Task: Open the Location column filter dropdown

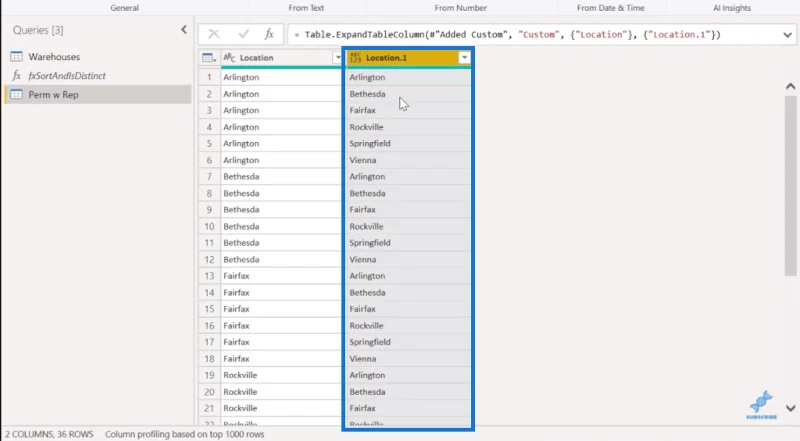Action: point(337,58)
